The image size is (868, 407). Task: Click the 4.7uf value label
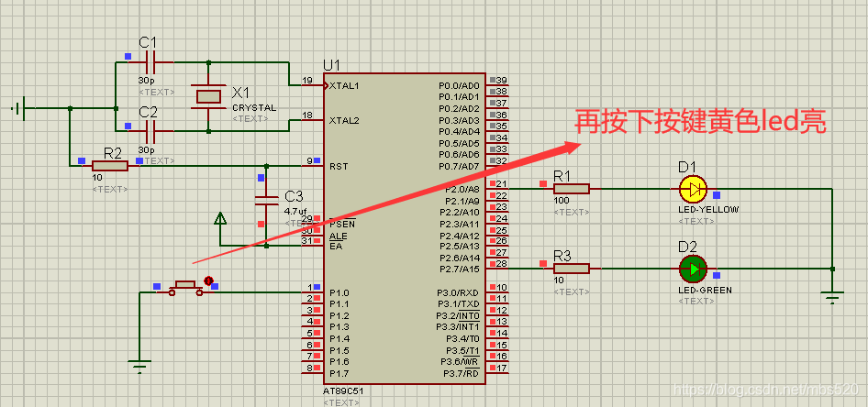tap(295, 211)
